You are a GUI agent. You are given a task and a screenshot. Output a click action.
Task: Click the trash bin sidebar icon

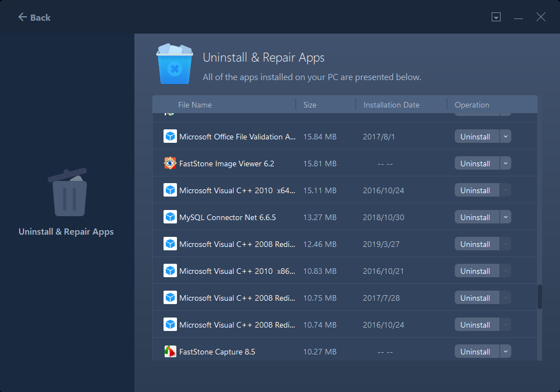(x=68, y=192)
